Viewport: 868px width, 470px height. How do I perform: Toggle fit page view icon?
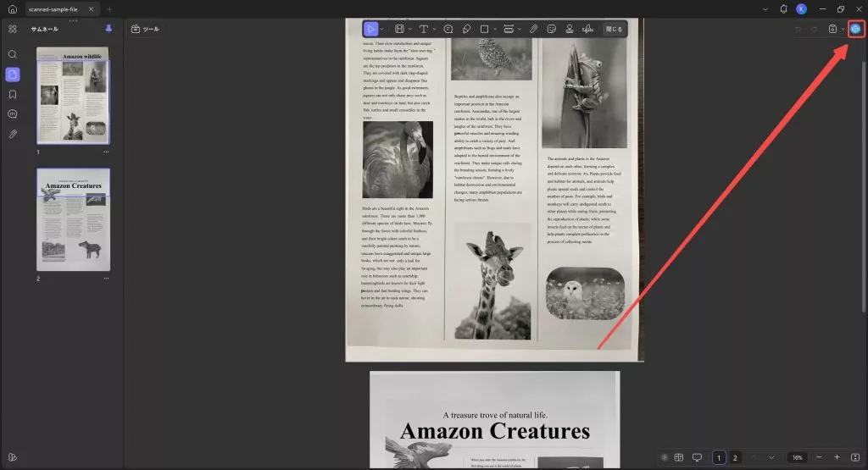[855, 457]
